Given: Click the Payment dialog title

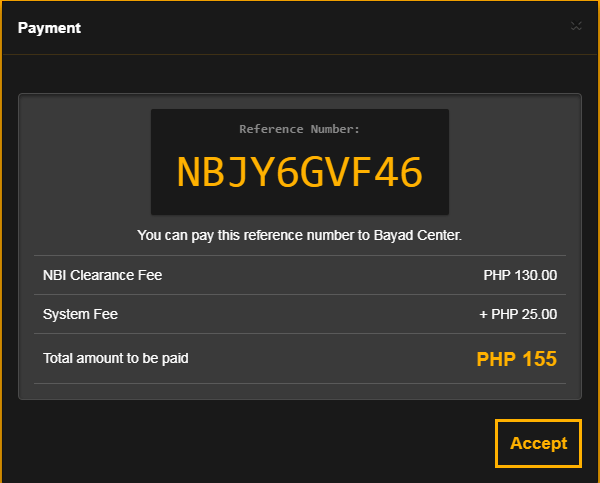Looking at the screenshot, I should point(49,28).
